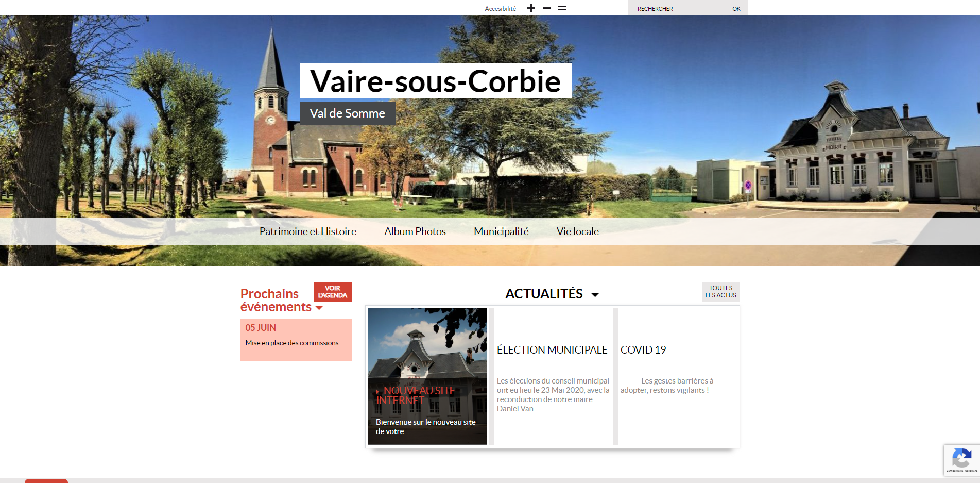Open the Municipalité section
The height and width of the screenshot is (483, 980).
point(501,231)
